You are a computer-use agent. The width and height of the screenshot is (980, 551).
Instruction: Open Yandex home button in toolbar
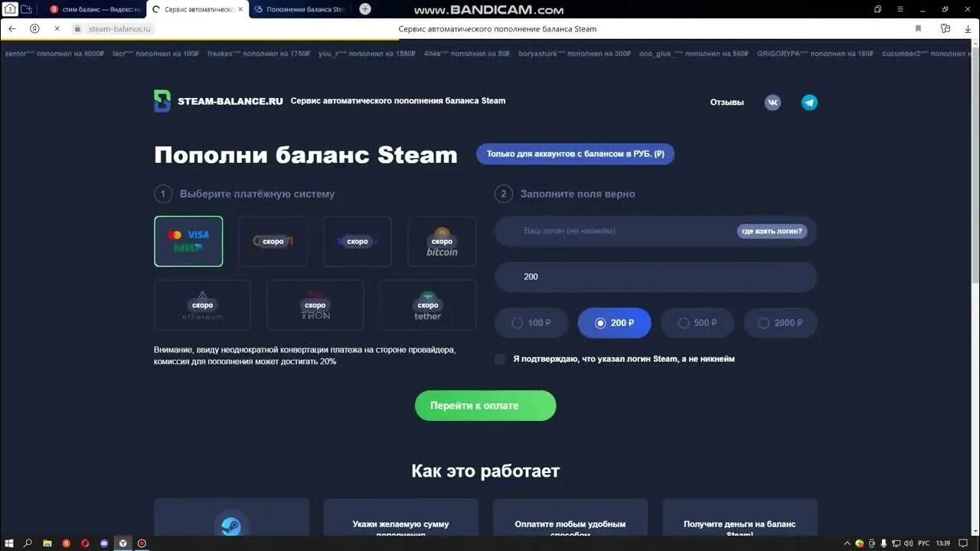[x=34, y=28]
